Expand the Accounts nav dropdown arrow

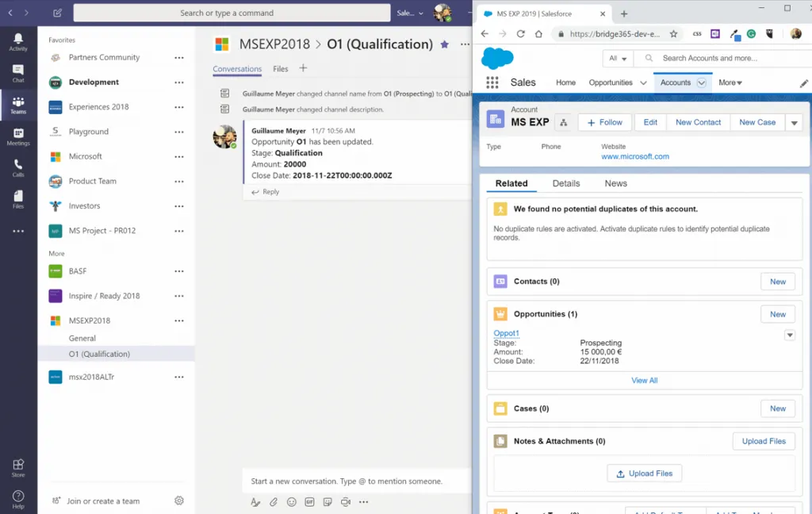701,83
